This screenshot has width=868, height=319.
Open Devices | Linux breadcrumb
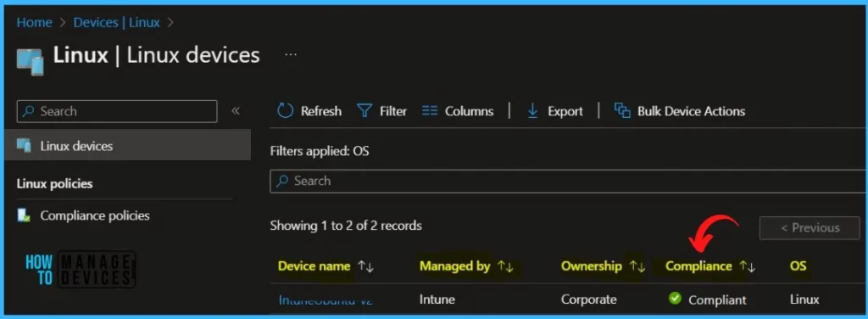click(x=117, y=23)
